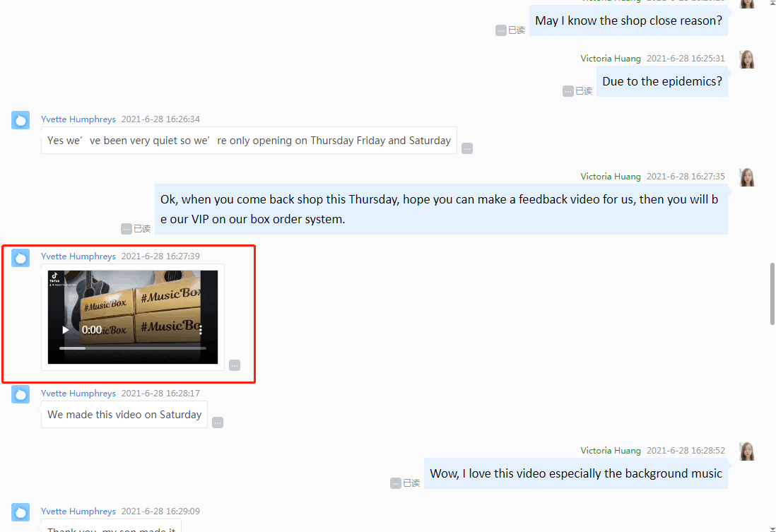The height and width of the screenshot is (532, 776).
Task: Open Victoria Huang avatar at 16:25:31 message
Action: [x=747, y=59]
